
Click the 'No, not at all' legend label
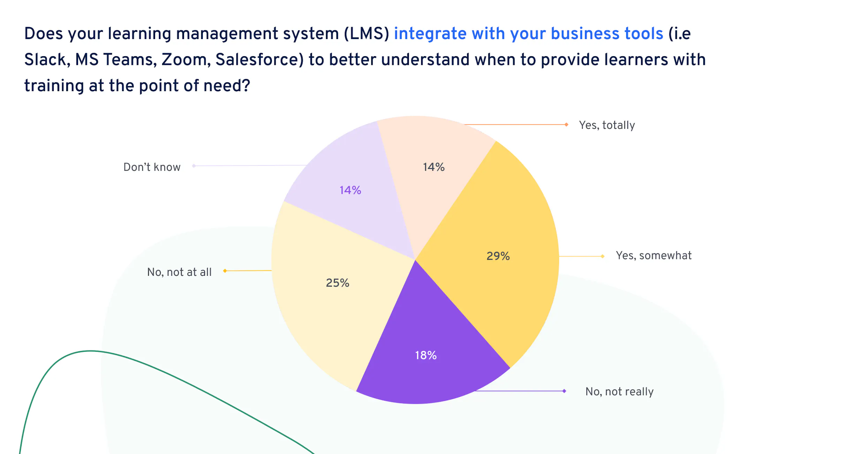179,272
